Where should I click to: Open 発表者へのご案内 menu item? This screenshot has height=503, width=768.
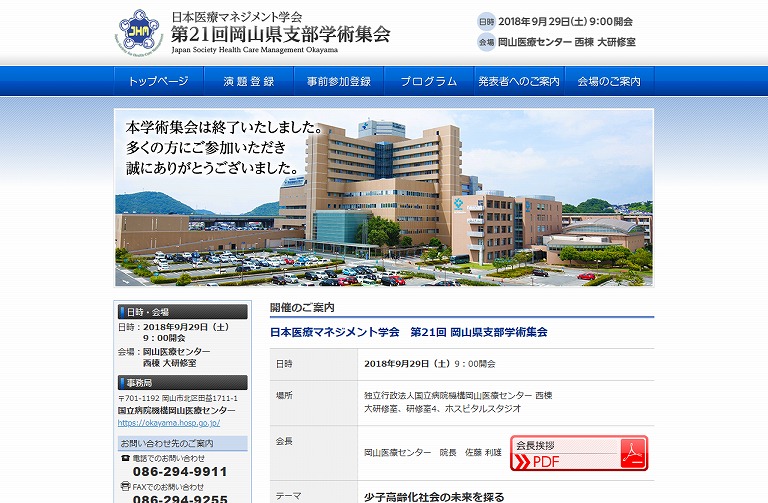point(519,81)
